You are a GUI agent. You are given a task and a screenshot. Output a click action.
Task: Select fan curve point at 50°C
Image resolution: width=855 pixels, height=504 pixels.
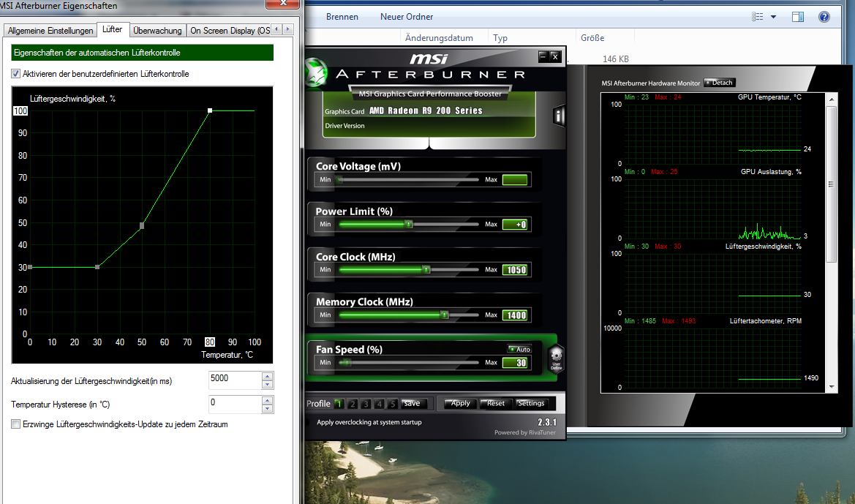coord(142,225)
